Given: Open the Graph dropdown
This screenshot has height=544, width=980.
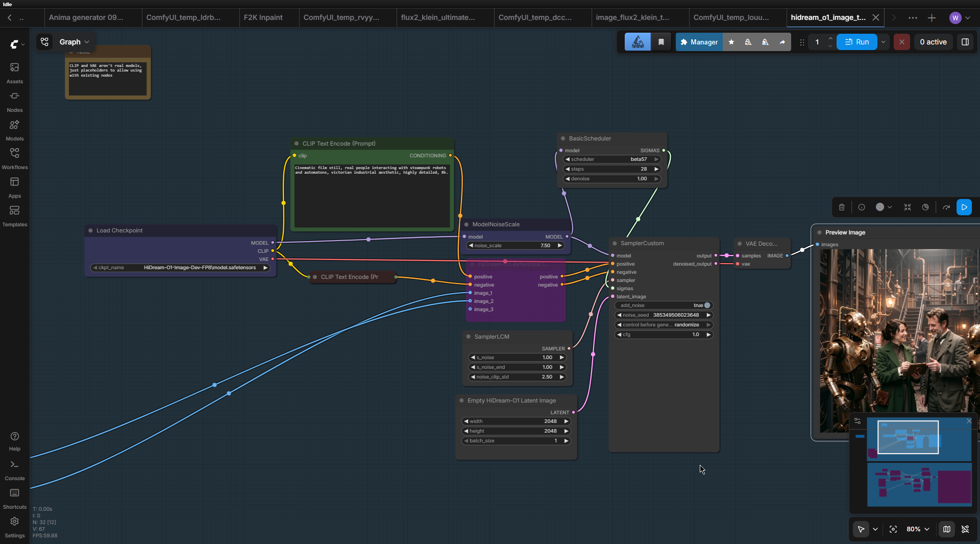Looking at the screenshot, I should (x=75, y=42).
